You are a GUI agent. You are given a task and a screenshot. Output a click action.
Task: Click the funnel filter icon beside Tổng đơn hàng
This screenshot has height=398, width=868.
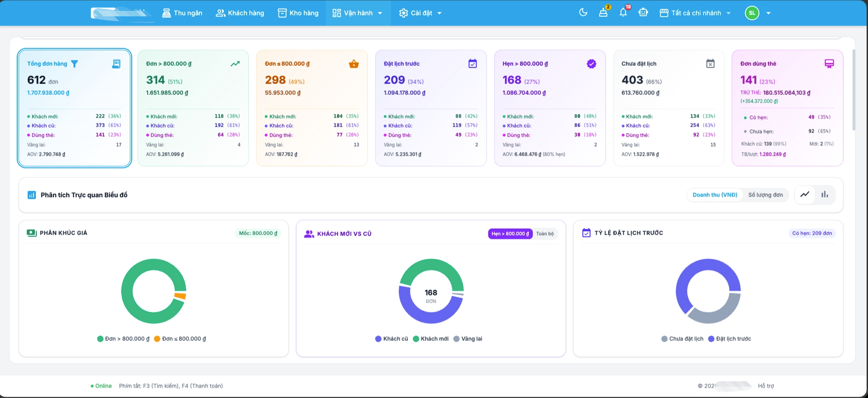pyautogui.click(x=74, y=64)
